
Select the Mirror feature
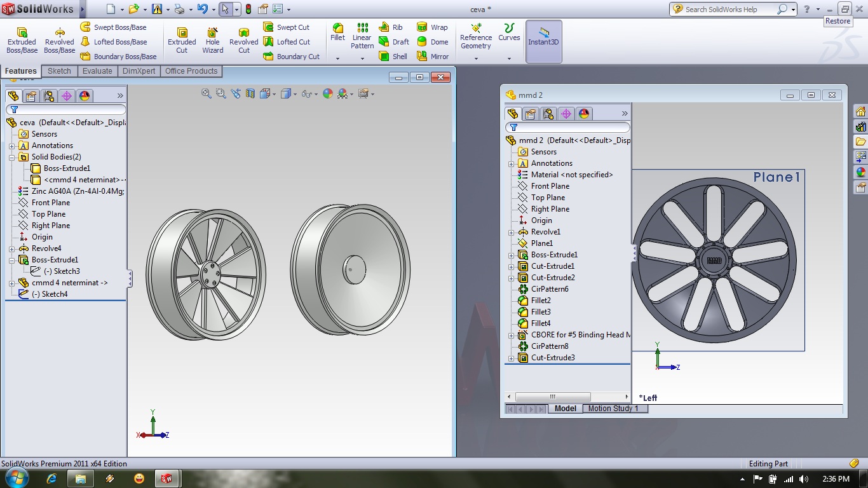[x=433, y=57]
